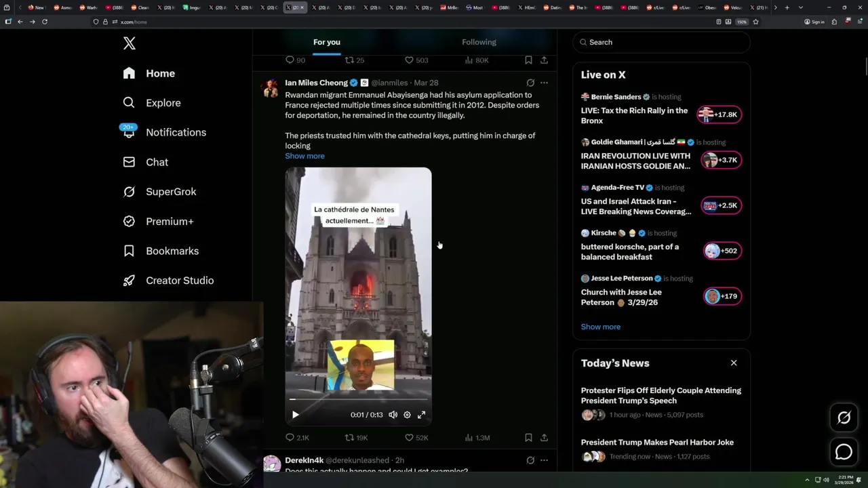The image size is (868, 488).
Task: Open Church with Jesse Lee Peterson live
Action: (621, 297)
